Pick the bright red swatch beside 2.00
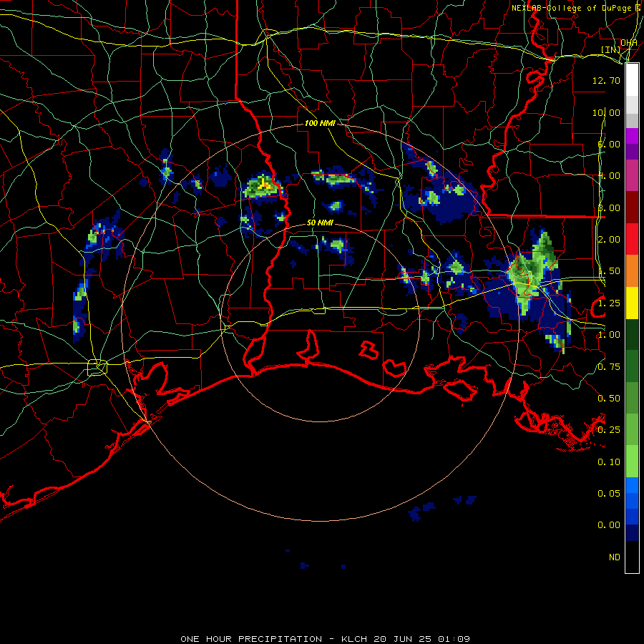This screenshot has width=644, height=644. tap(632, 239)
